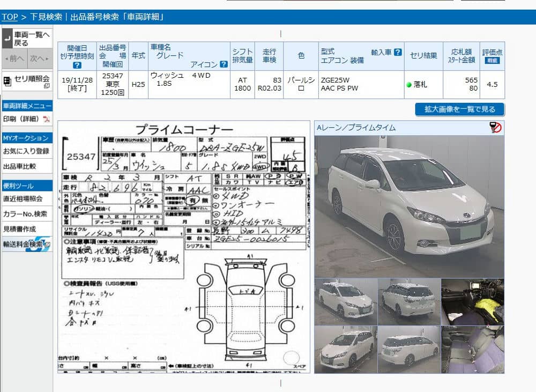
Task: Click the green 落札 status indicator
Action: pos(409,85)
